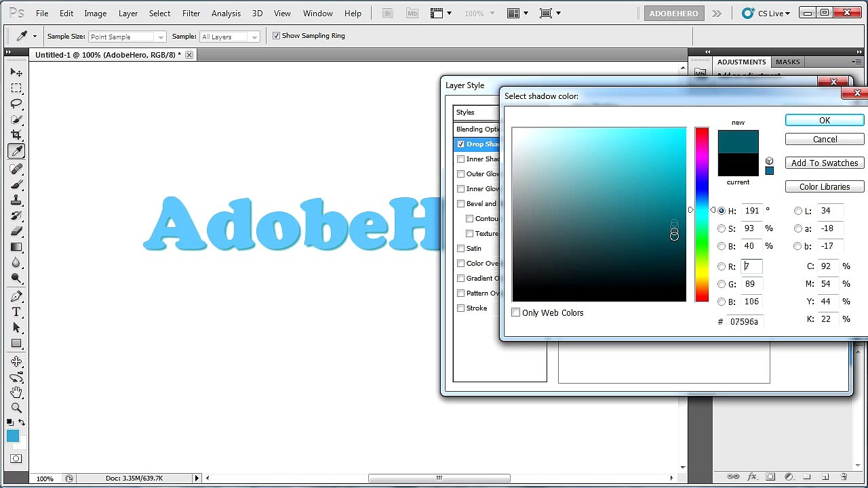Click the link layers icon

(x=733, y=476)
